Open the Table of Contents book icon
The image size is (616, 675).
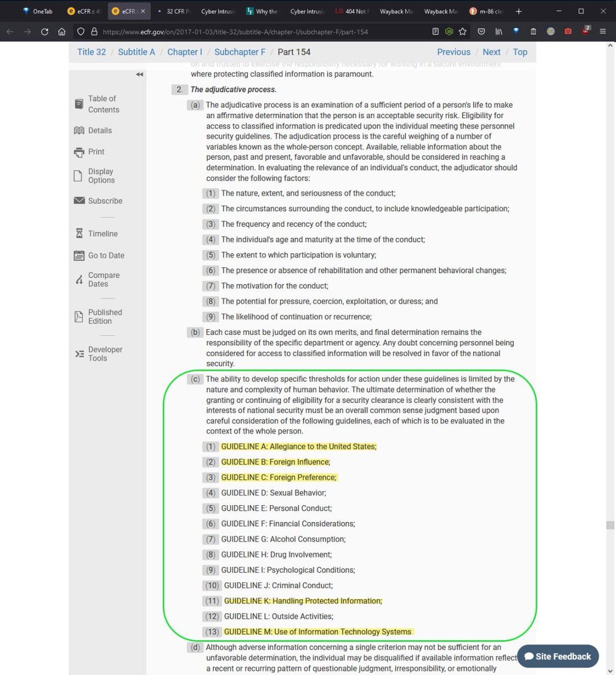(79, 104)
